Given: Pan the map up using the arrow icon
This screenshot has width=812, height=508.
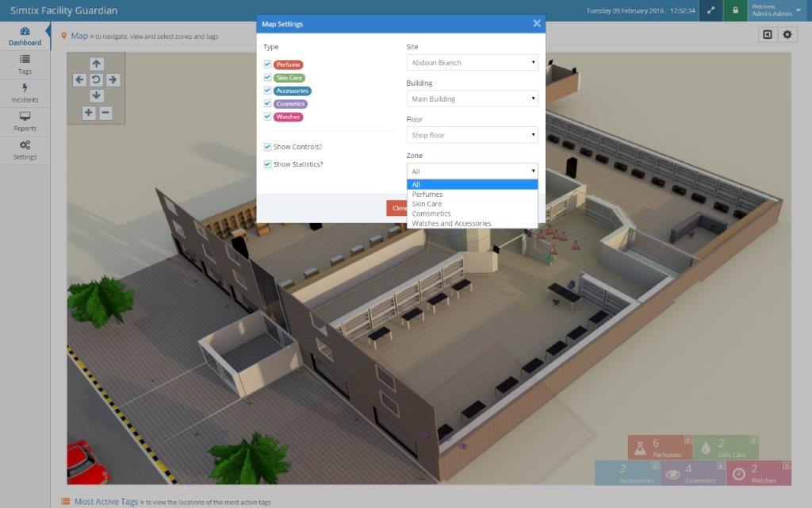Looking at the screenshot, I should pyautogui.click(x=97, y=63).
